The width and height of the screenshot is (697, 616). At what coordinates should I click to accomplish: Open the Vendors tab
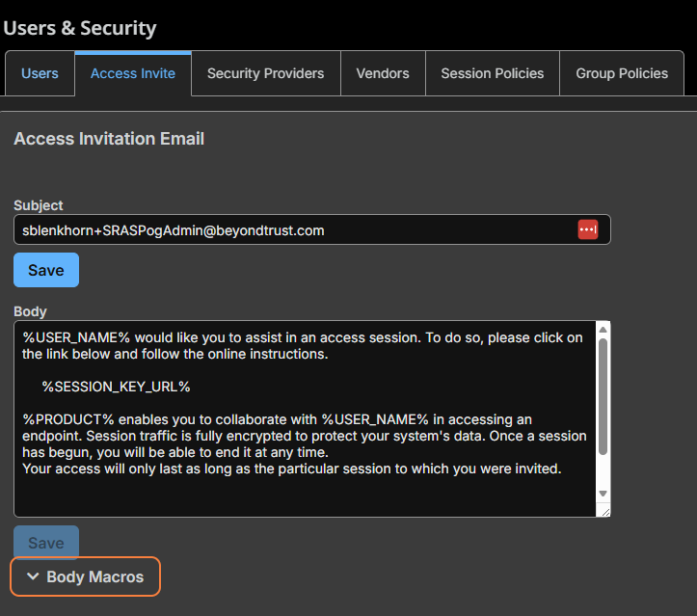383,73
